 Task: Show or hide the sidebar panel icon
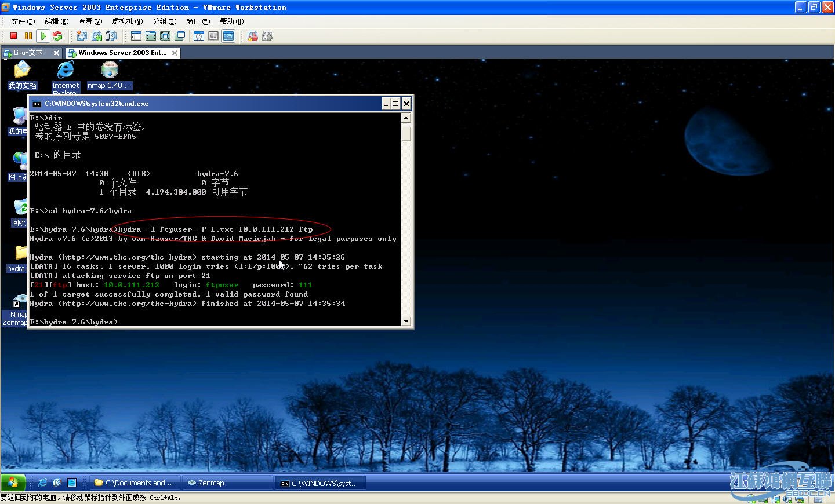click(x=136, y=36)
